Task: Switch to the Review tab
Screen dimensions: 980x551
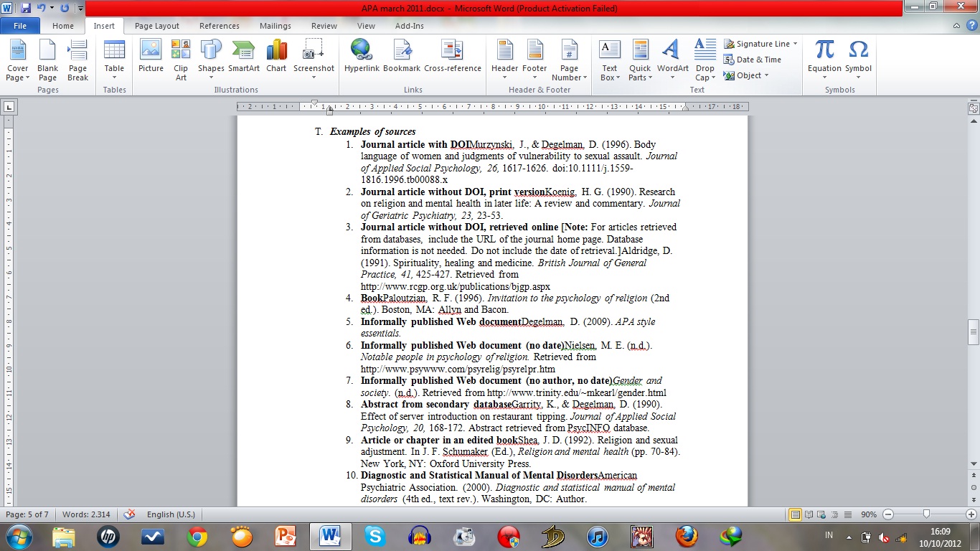Action: [x=324, y=26]
